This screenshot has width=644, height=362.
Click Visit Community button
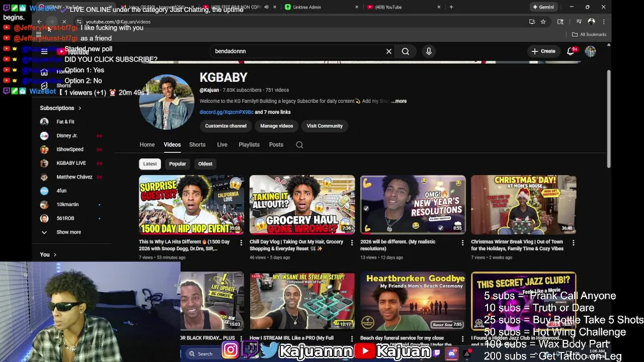pyautogui.click(x=325, y=126)
